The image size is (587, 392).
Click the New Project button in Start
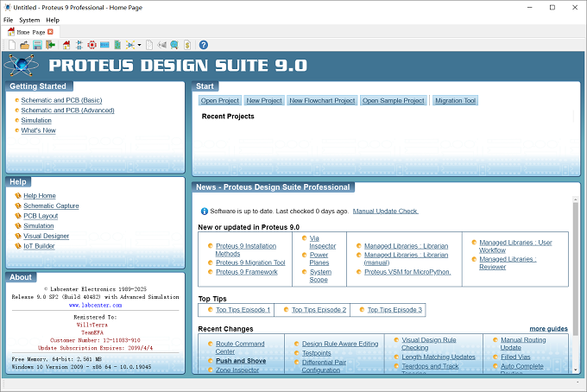264,100
